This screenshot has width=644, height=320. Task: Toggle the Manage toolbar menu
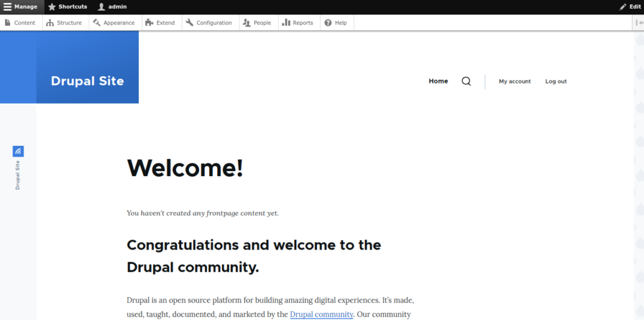pos(22,7)
